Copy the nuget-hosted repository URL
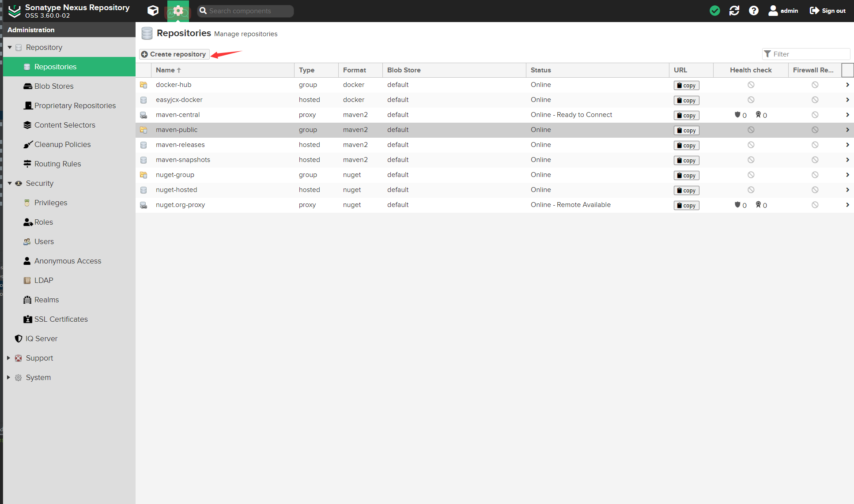The image size is (854, 504). click(x=686, y=190)
